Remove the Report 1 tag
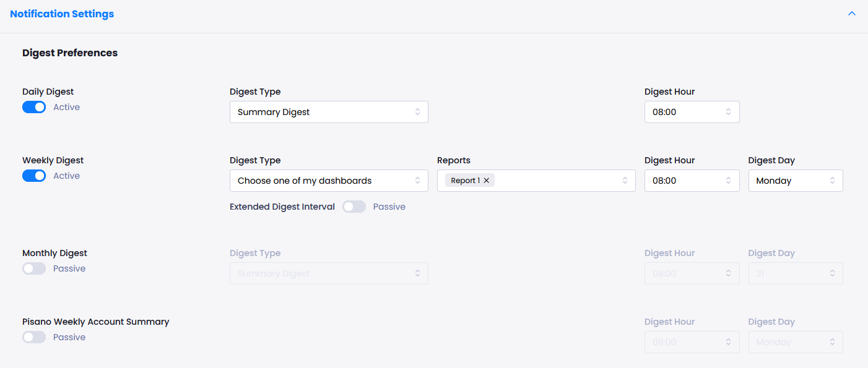Viewport: 868px width, 368px height. point(487,181)
